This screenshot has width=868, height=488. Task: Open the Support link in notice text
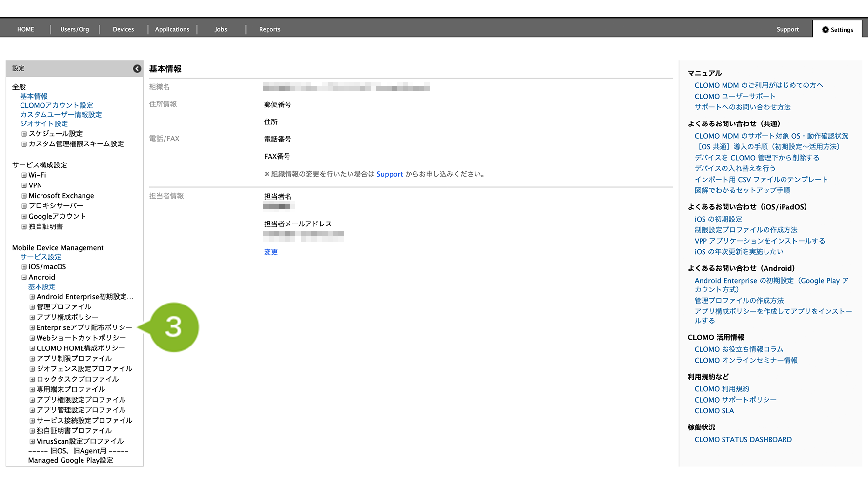point(390,174)
